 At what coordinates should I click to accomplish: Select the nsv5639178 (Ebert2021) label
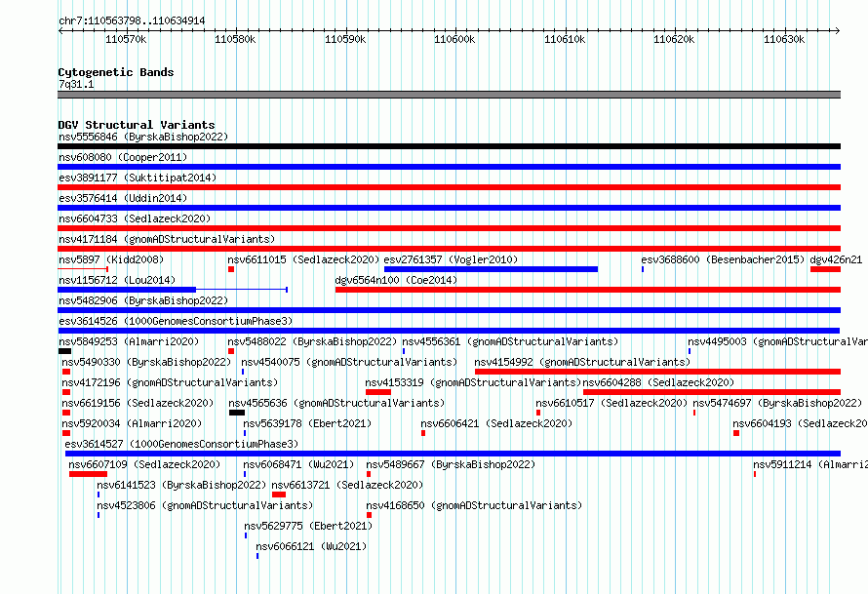308,423
